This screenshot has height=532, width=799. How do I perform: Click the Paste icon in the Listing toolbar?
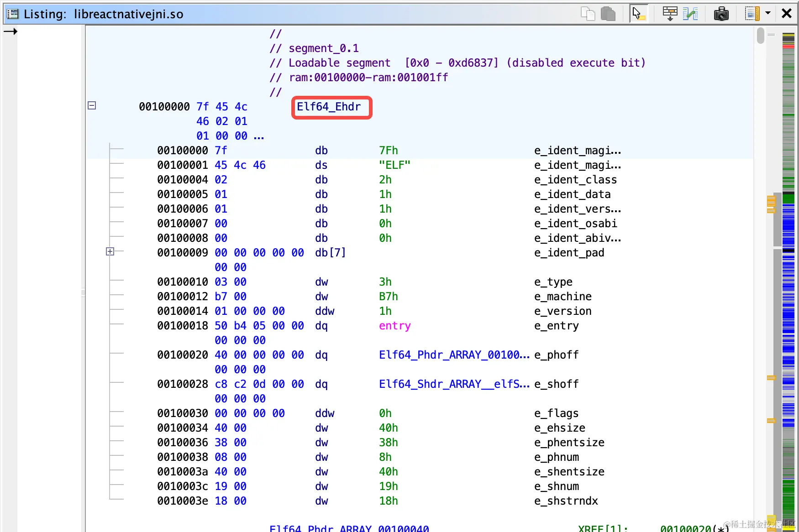(x=608, y=14)
